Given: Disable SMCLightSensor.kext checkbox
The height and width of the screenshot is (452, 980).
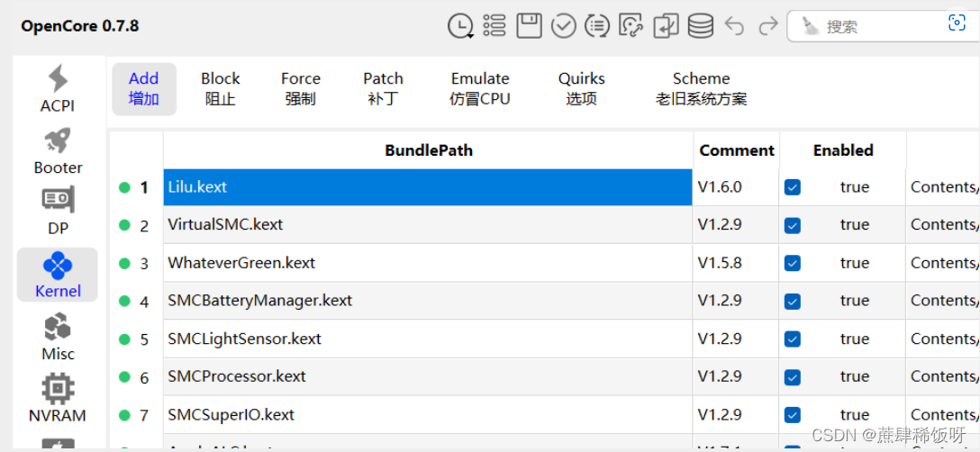Looking at the screenshot, I should 793,339.
